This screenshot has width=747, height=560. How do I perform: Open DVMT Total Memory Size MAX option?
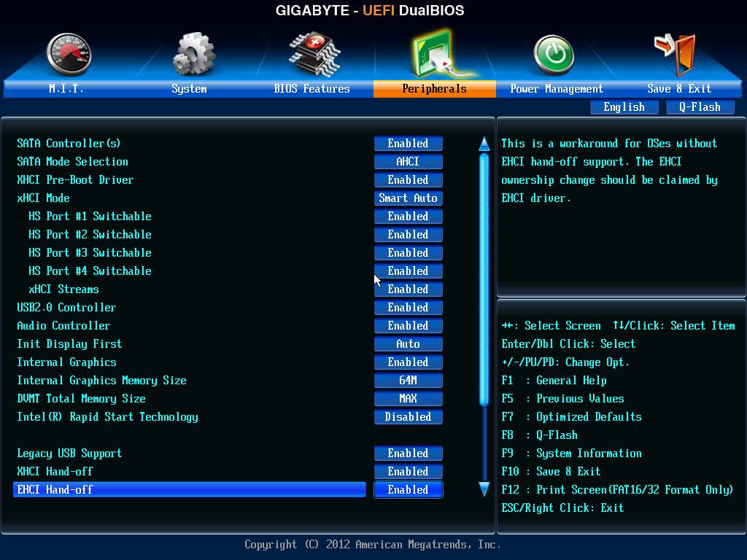pyautogui.click(x=409, y=399)
